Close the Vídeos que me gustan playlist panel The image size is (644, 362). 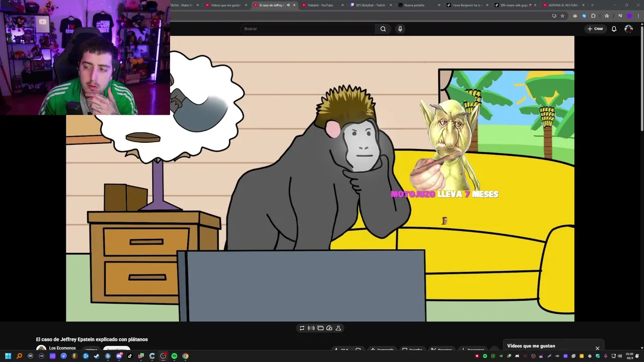pos(597,348)
